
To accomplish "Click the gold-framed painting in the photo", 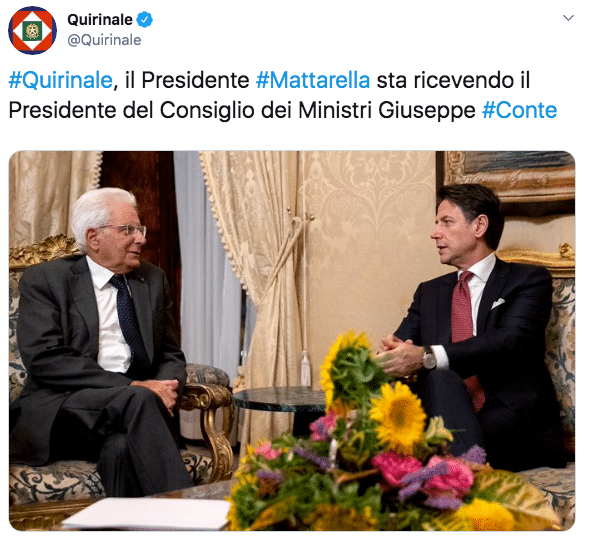I will click(x=510, y=177).
